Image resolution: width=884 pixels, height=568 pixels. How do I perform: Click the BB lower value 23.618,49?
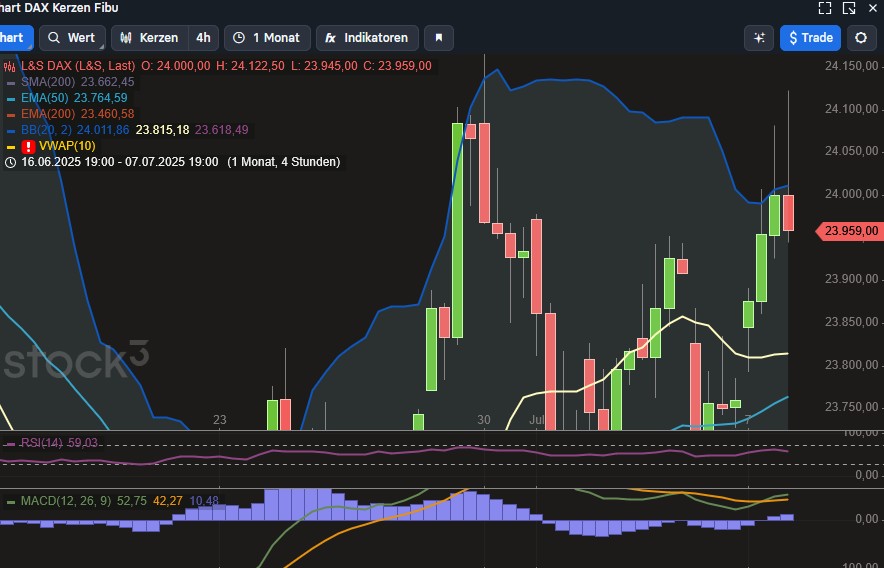[x=222, y=130]
